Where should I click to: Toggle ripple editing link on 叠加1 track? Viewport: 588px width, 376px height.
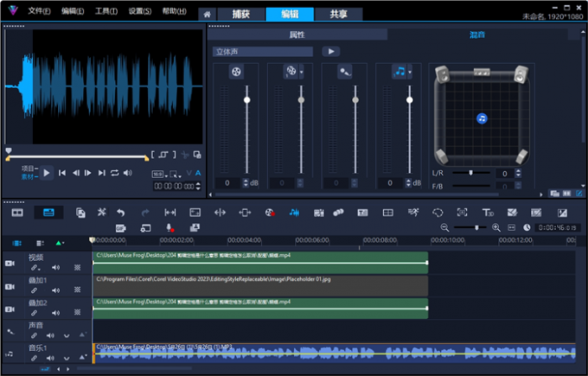point(34,290)
